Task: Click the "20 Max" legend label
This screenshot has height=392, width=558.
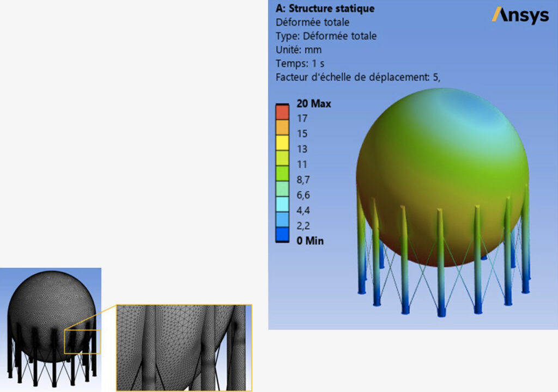Action: coord(313,103)
